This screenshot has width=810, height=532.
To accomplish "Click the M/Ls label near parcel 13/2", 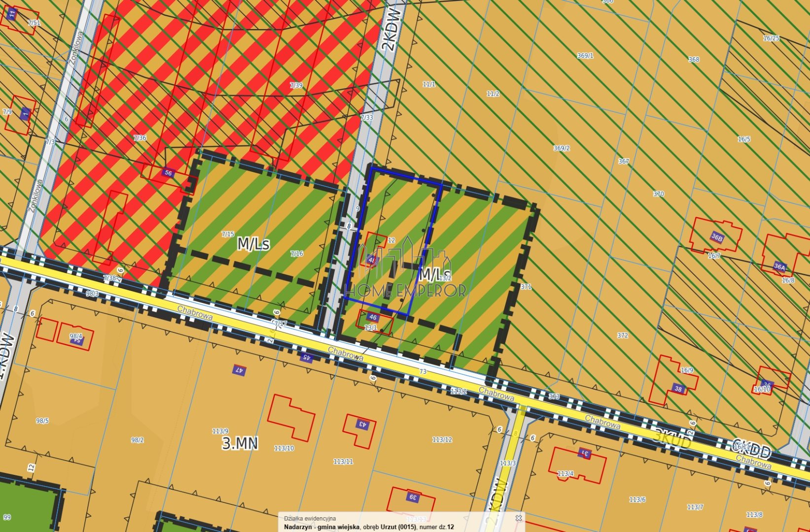I will tap(435, 273).
